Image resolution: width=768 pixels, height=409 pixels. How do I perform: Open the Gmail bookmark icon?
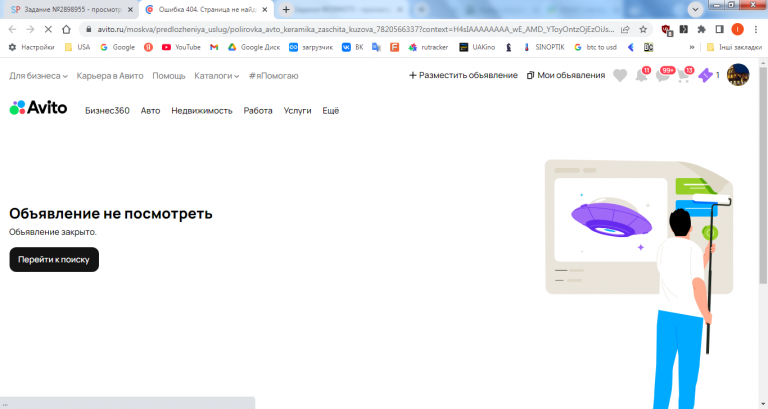214,47
